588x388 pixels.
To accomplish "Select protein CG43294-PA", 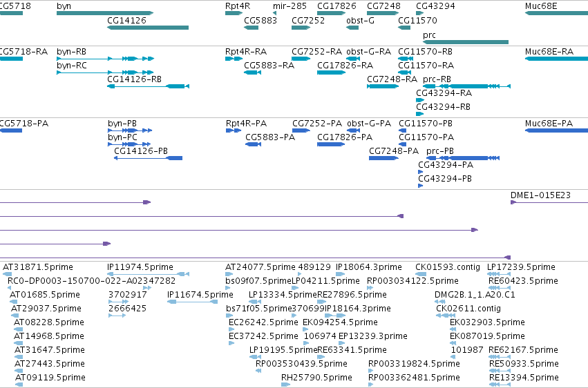I will pos(420,172).
